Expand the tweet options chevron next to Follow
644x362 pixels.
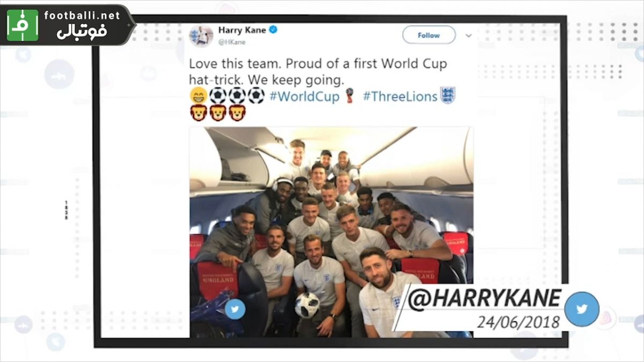point(469,35)
